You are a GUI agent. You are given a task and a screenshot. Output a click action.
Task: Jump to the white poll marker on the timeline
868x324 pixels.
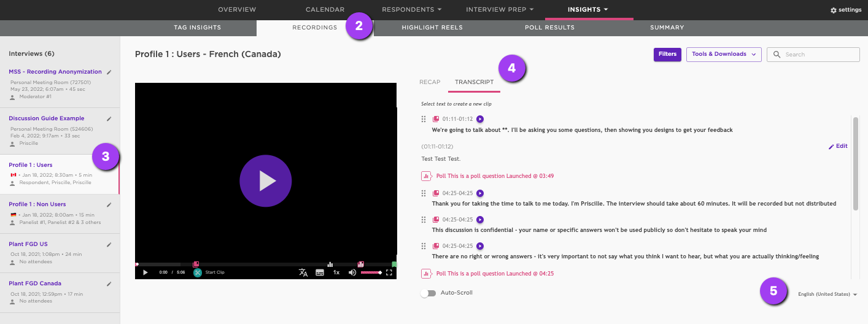[330, 264]
